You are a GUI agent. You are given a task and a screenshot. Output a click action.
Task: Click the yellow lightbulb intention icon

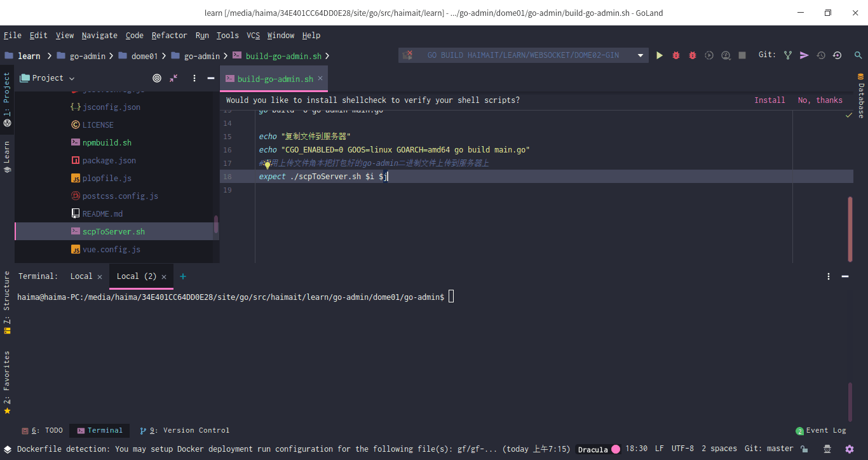click(268, 164)
